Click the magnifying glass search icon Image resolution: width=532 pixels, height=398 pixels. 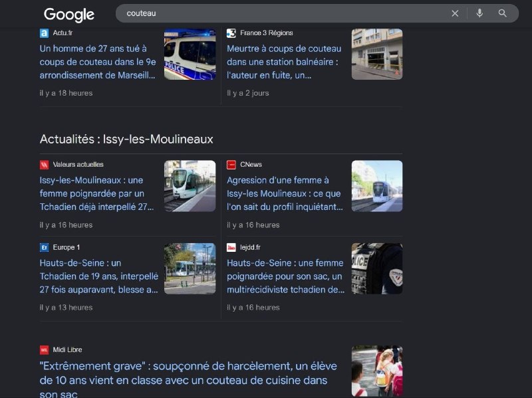pyautogui.click(x=503, y=13)
